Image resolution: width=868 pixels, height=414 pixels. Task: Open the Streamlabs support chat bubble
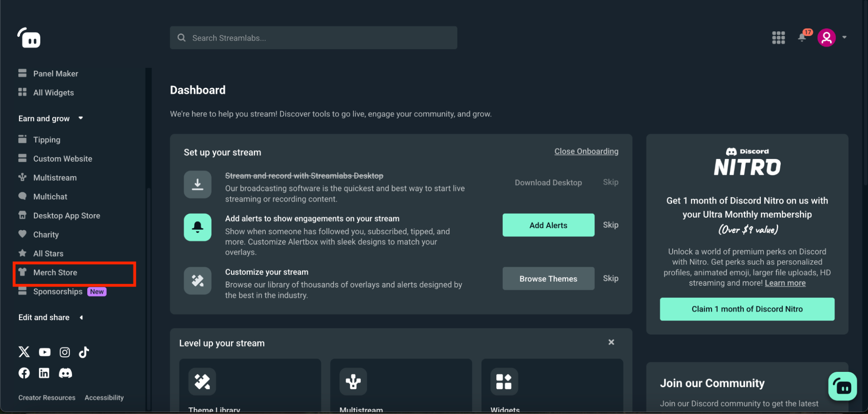(842, 386)
